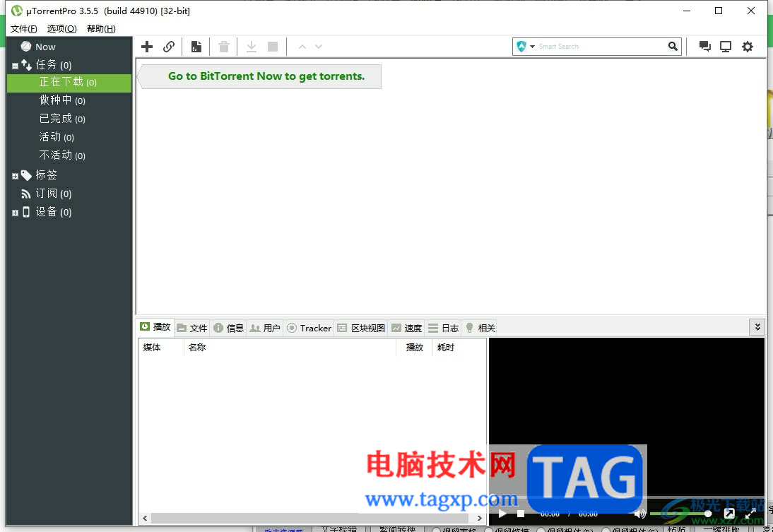Viewport: 773px width, 532px height.
Task: Open search provider shield dropdown
Action: click(x=526, y=47)
